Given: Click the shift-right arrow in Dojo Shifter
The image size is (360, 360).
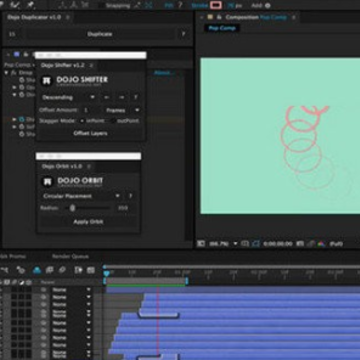Looking at the screenshot, I should pos(122,97).
